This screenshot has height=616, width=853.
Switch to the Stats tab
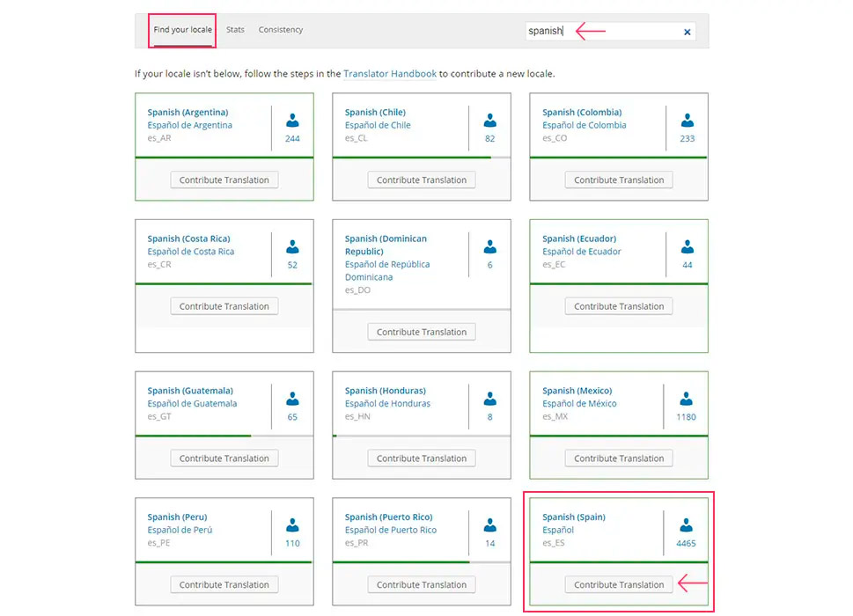(x=235, y=30)
